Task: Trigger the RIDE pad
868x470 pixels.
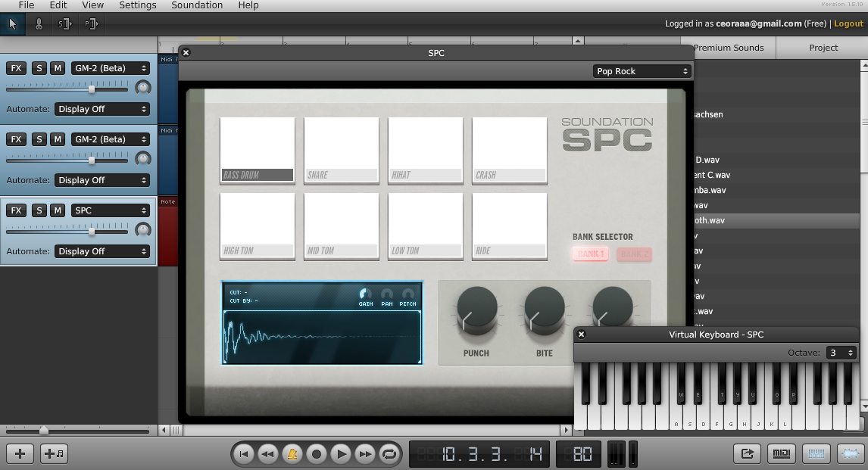Action: [x=510, y=226]
